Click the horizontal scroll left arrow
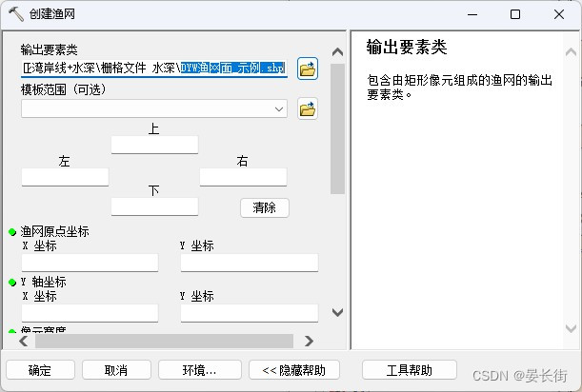The image size is (582, 392). coord(24,341)
